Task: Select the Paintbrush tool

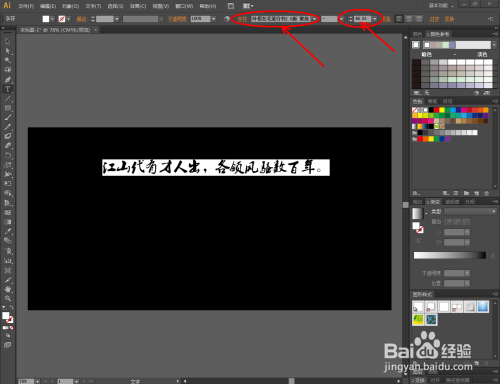Action: tap(8, 117)
